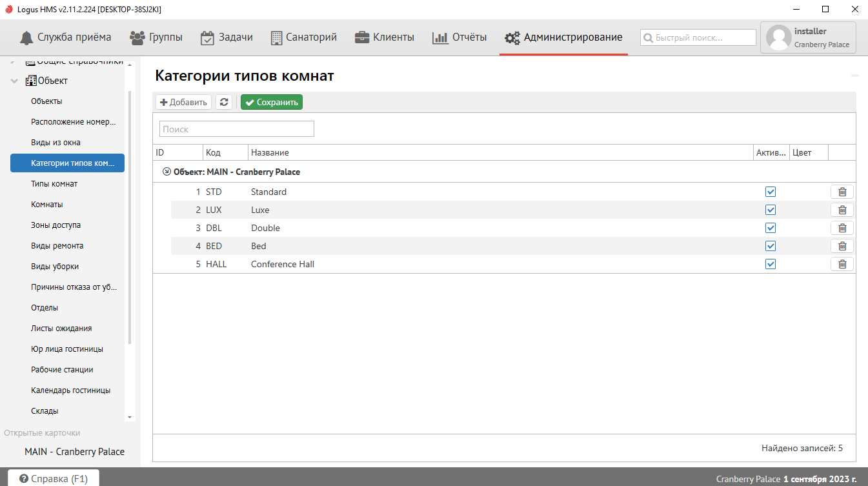Viewport: 868px width, 486px height.
Task: Toggle active checkbox for Luxe
Action: coord(770,210)
